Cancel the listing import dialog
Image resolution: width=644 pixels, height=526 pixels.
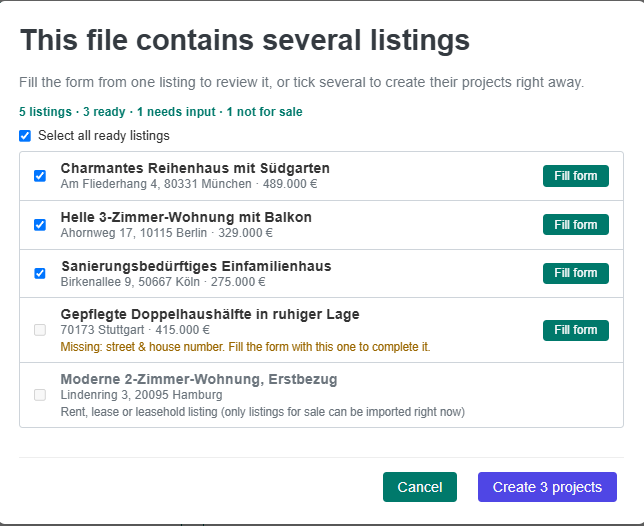pyautogui.click(x=420, y=487)
